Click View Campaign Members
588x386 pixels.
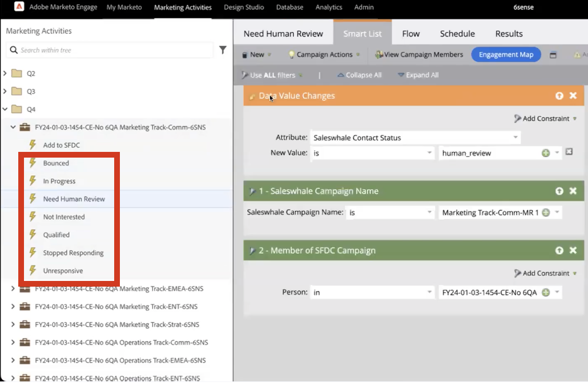pyautogui.click(x=419, y=54)
